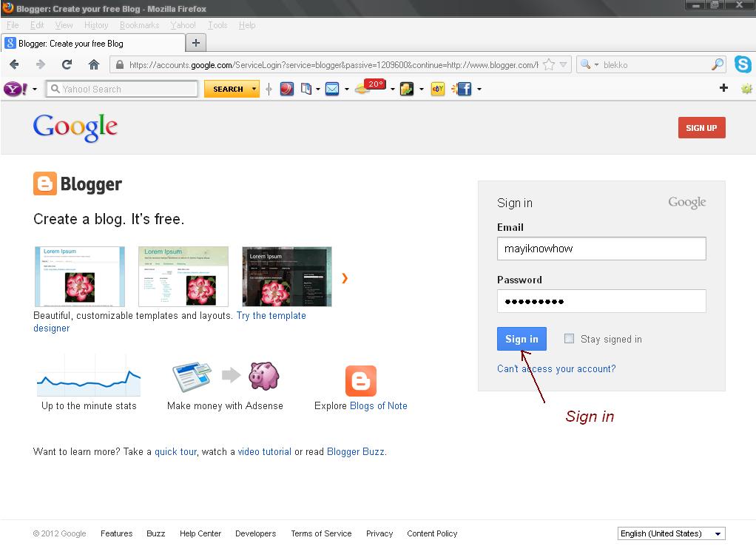Select the light blue template thumbnail
Image resolution: width=756 pixels, height=546 pixels.
pos(80,277)
